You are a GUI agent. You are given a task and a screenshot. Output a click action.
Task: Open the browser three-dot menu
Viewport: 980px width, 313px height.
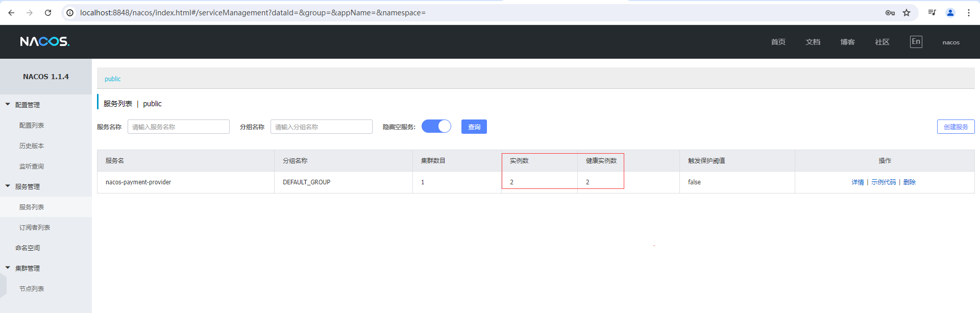pos(969,13)
